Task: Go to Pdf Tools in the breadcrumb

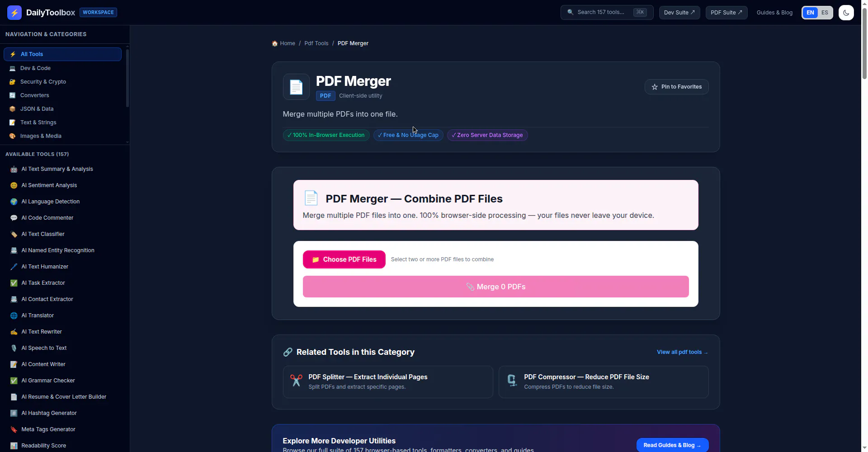Action: click(316, 43)
